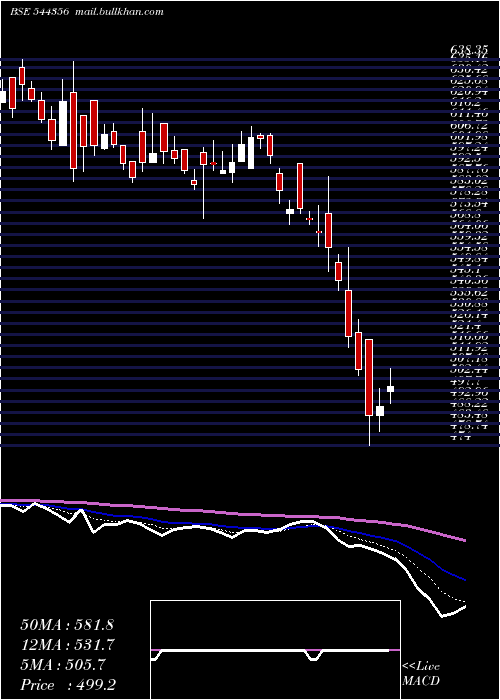Click the 5MA : 505.7 reading
Screen dimensions: 500x700
click(63, 665)
